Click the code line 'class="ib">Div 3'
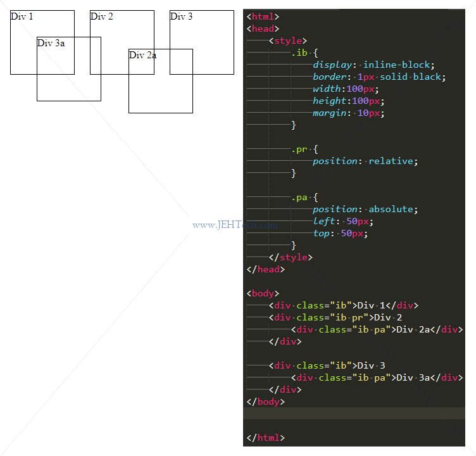This screenshot has width=476, height=456. point(327,365)
